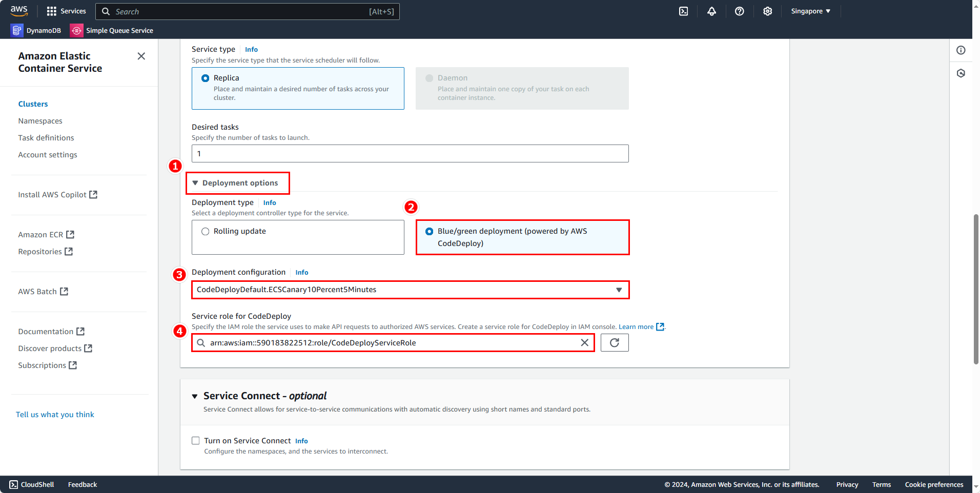Image resolution: width=980 pixels, height=493 pixels.
Task: Select the Rolling update deployment type
Action: [x=298, y=237]
